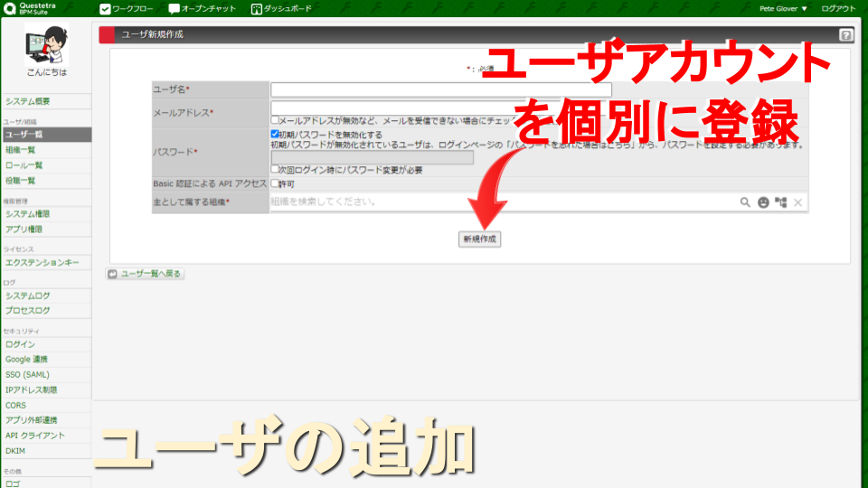The width and height of the screenshot is (868, 488).
Task: Click the search magnifier in the organization field
Action: 746,202
